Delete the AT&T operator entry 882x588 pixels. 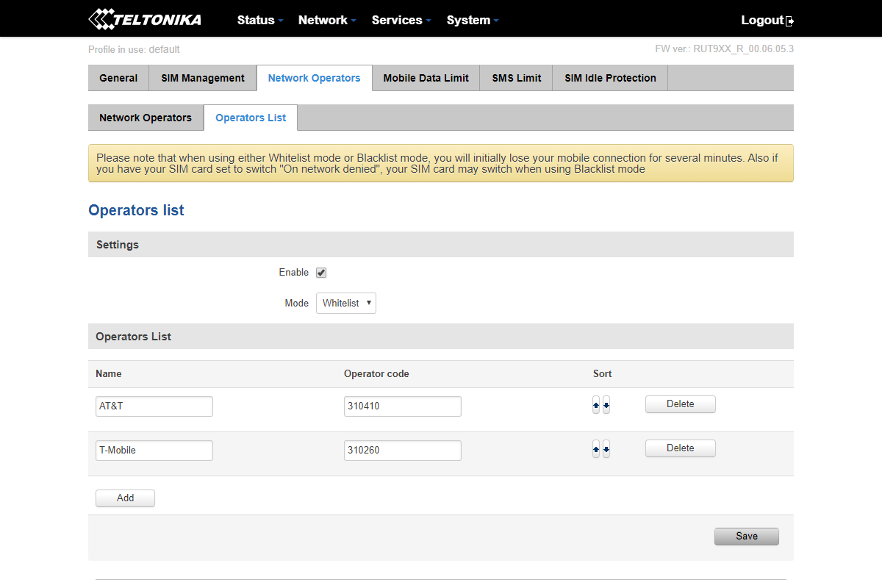(x=680, y=404)
